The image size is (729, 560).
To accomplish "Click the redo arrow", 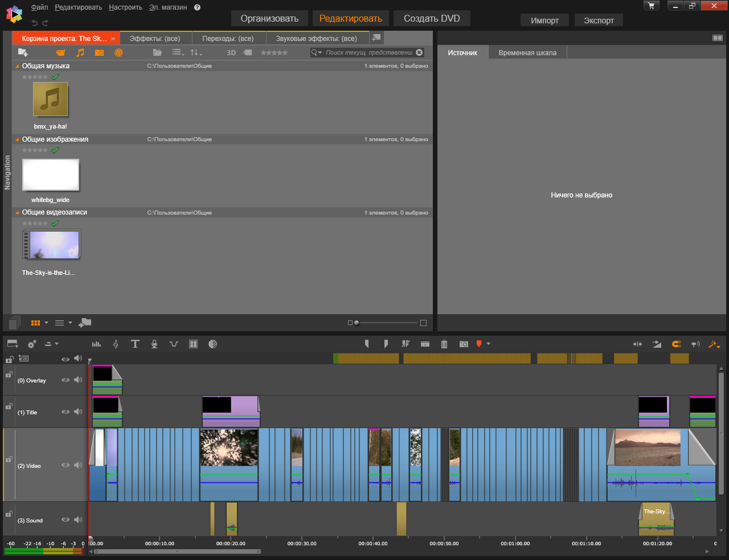I will (45, 23).
